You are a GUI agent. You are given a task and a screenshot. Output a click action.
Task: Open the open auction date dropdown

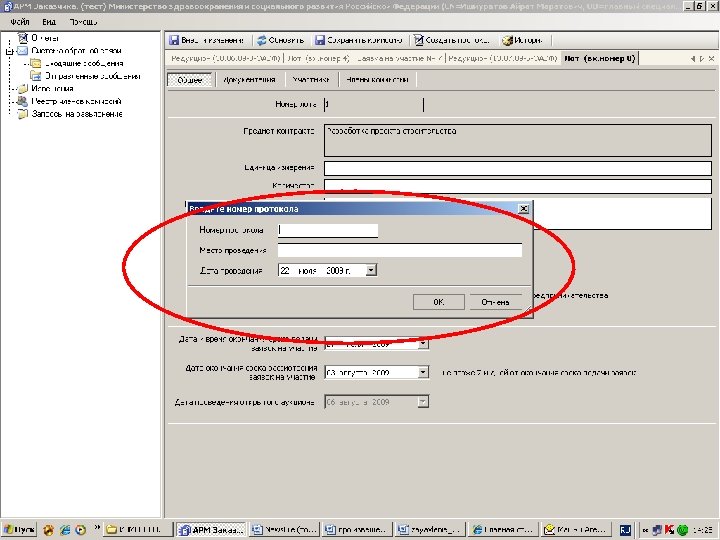coord(423,402)
